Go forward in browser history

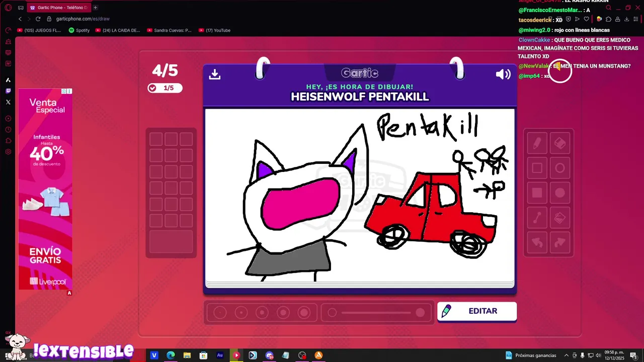pos(29,19)
